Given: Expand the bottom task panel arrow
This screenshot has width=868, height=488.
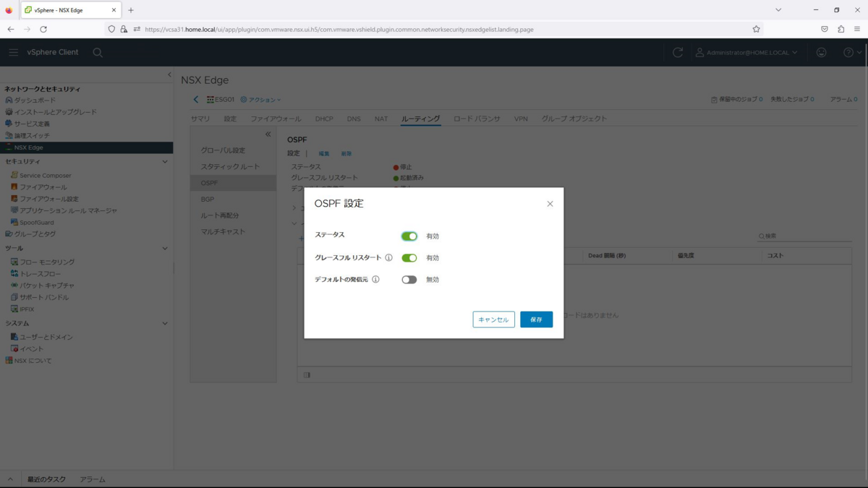Looking at the screenshot, I should coord(10,479).
